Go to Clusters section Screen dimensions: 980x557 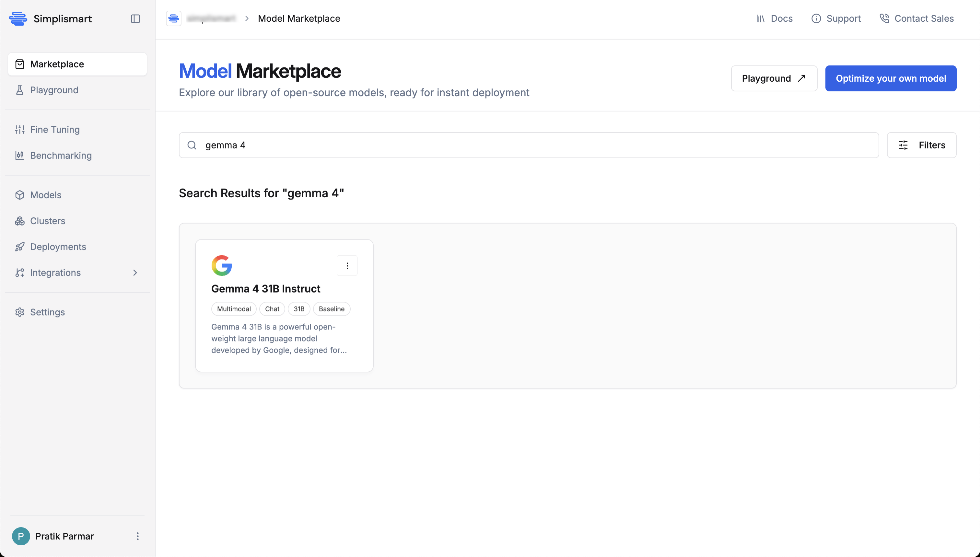pos(77,221)
